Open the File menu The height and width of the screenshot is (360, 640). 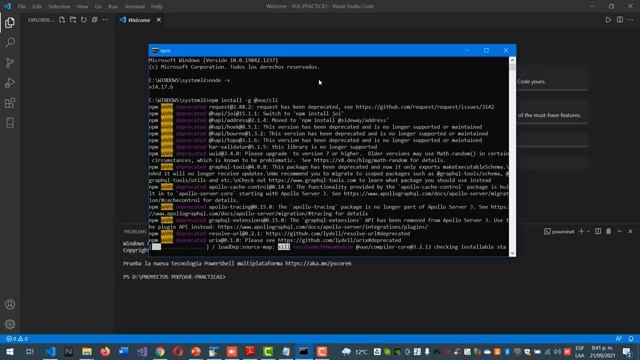point(22,7)
